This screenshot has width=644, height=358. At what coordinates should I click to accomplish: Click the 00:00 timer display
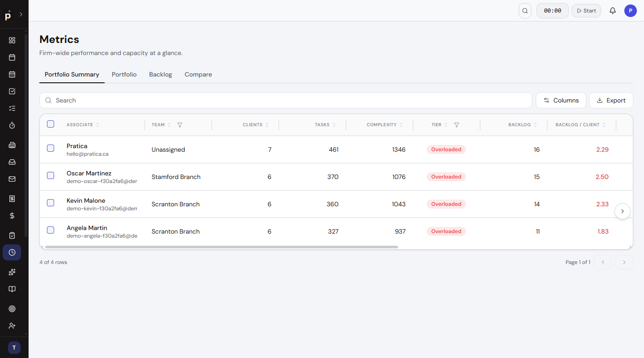553,11
